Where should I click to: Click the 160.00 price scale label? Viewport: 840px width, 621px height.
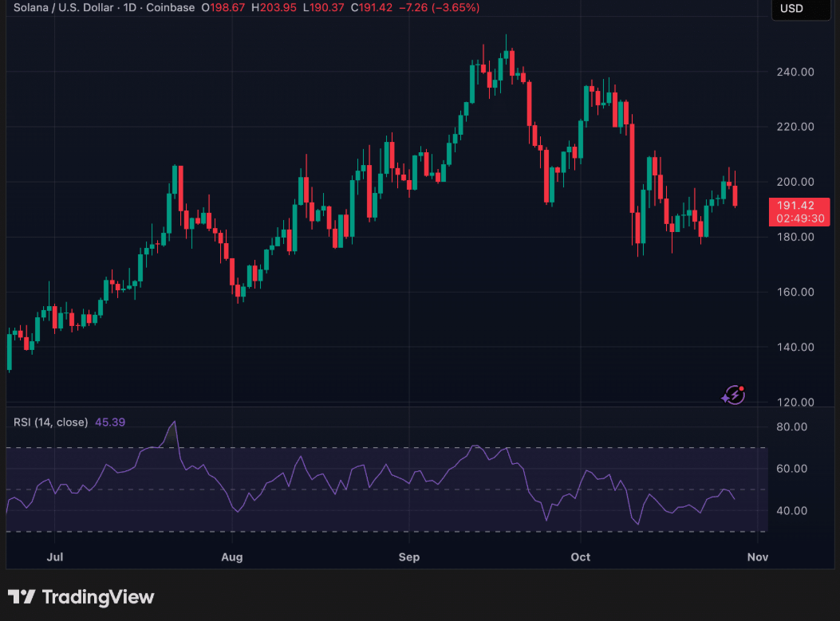click(795, 292)
